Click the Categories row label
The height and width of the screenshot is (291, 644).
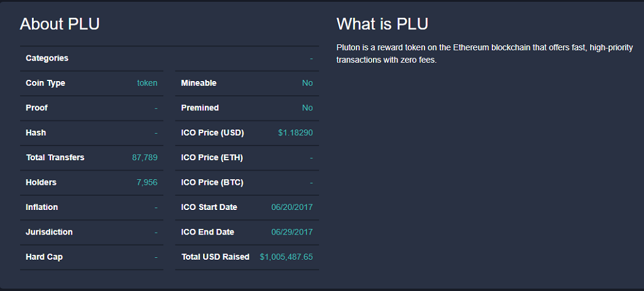[x=47, y=58]
